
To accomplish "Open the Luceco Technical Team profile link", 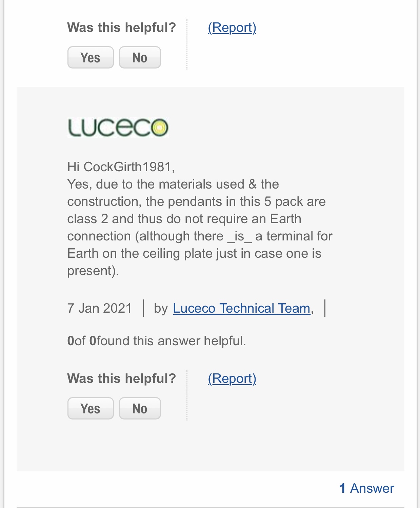I will [x=242, y=308].
